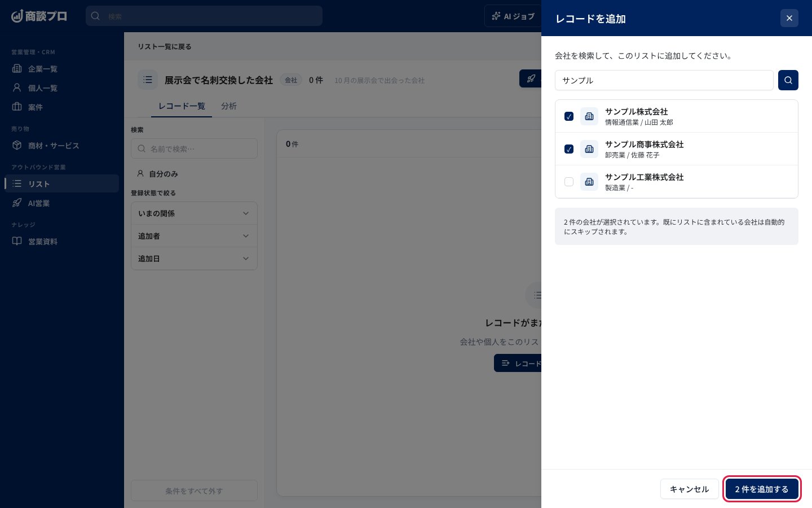Click 卸売業 / 佐藤 花子 subtitle text

pyautogui.click(x=632, y=155)
